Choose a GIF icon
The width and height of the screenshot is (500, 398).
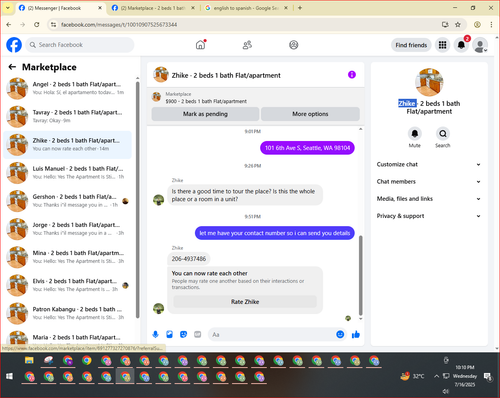[x=198, y=334]
